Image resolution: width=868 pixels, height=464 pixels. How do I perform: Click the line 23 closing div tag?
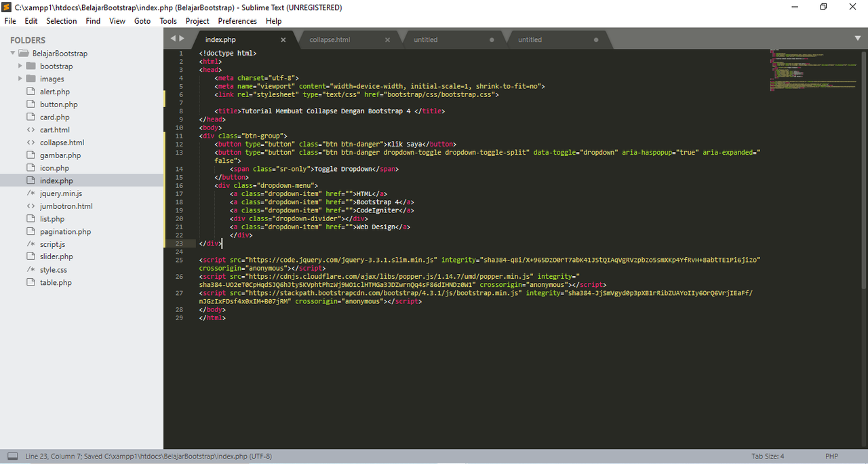(210, 243)
